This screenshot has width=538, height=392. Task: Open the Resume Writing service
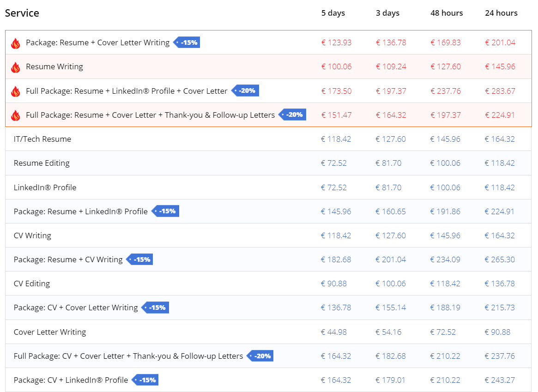click(x=54, y=66)
